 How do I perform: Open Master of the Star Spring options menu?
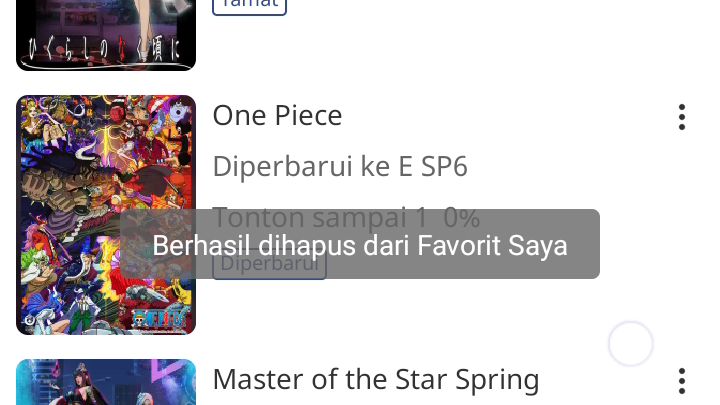point(682,381)
